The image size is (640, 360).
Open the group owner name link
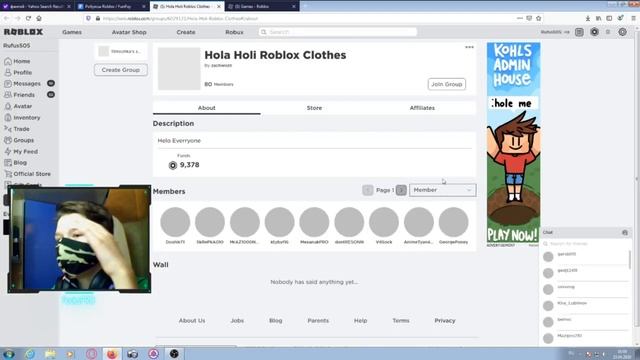(x=222, y=65)
